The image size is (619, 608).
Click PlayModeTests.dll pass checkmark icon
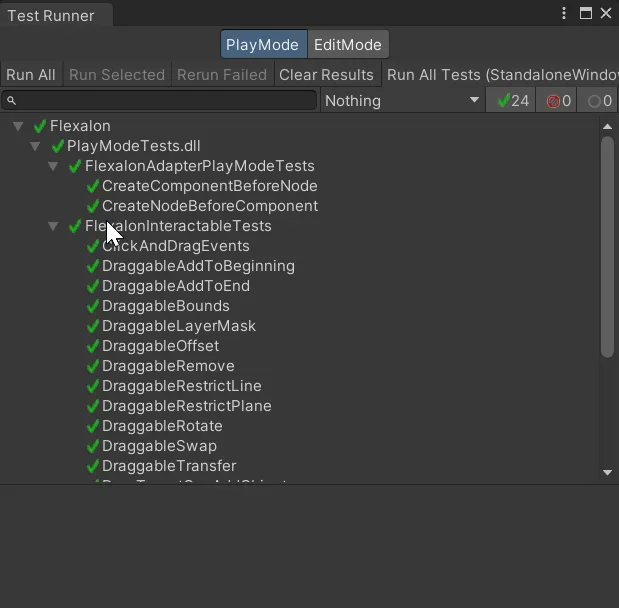[58, 146]
